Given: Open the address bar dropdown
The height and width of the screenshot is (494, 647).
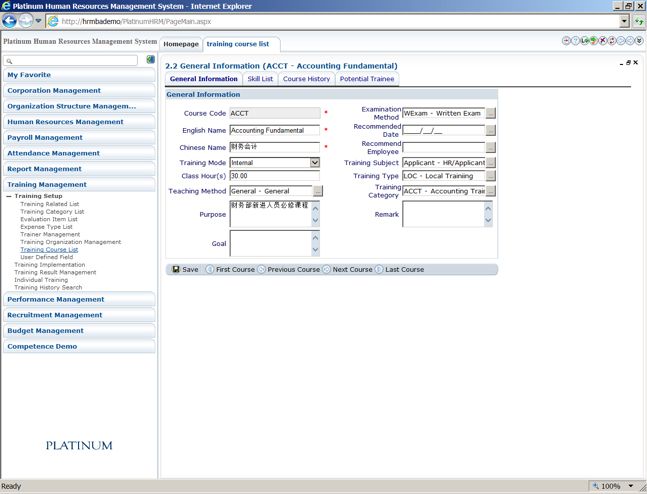Looking at the screenshot, I should (624, 21).
